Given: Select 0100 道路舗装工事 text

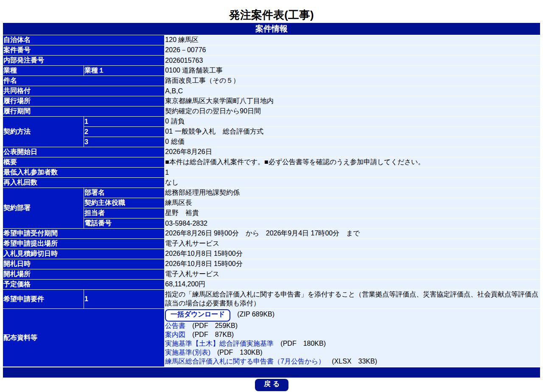Looking at the screenshot, I should click(193, 70).
